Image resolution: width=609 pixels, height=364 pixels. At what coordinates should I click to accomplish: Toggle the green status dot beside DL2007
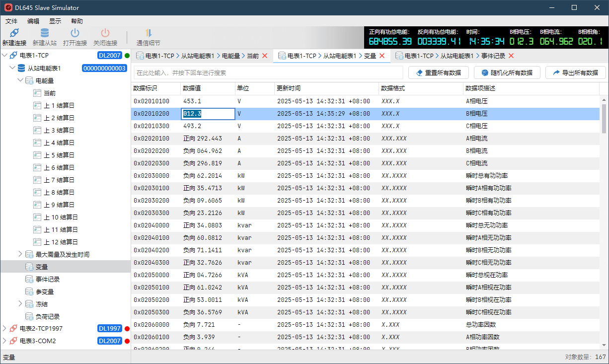[x=126, y=55]
